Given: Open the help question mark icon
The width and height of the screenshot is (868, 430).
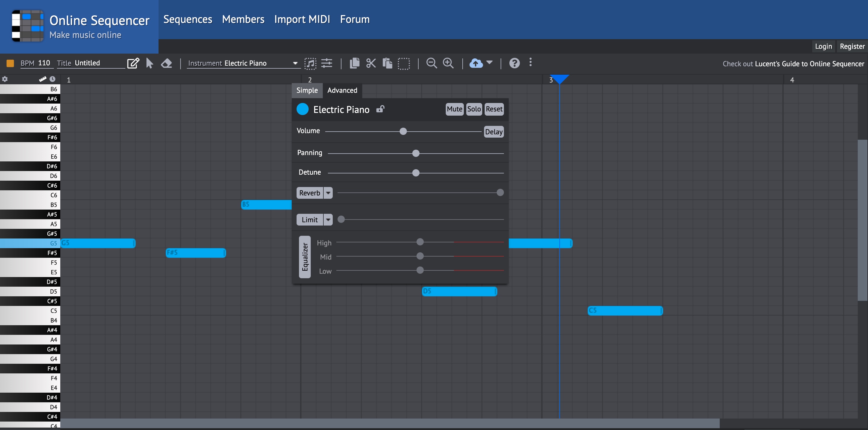Looking at the screenshot, I should pos(514,63).
